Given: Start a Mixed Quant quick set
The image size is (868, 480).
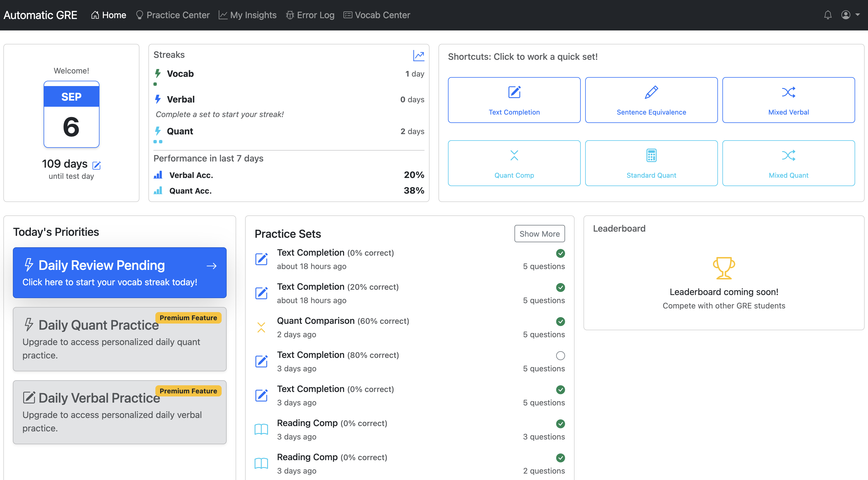Looking at the screenshot, I should click(x=788, y=163).
